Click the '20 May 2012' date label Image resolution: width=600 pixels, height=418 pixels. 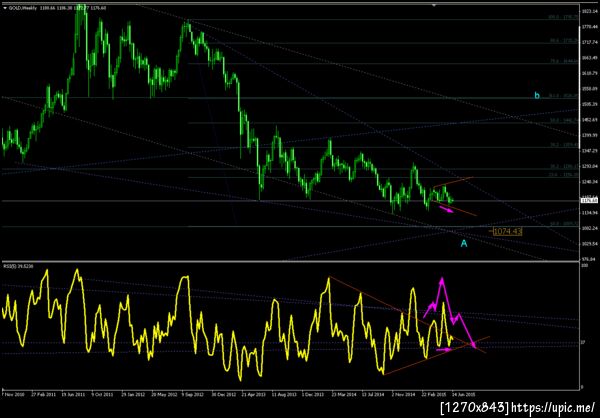click(164, 394)
